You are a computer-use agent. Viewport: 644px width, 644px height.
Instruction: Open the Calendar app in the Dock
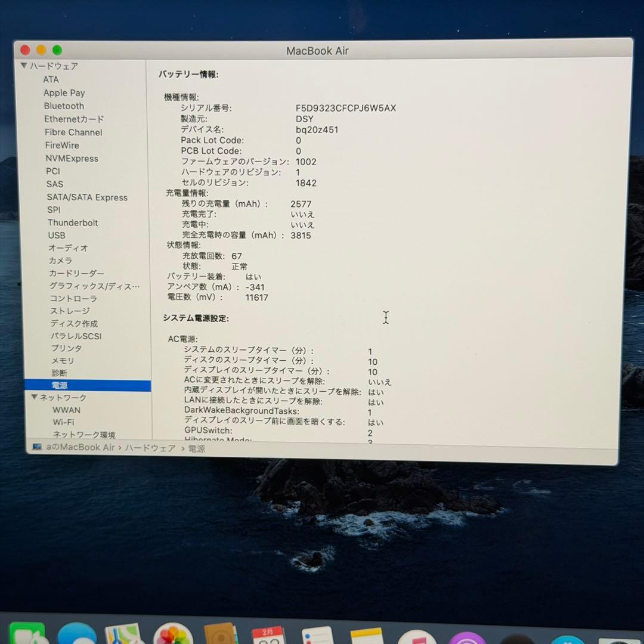tap(268, 635)
